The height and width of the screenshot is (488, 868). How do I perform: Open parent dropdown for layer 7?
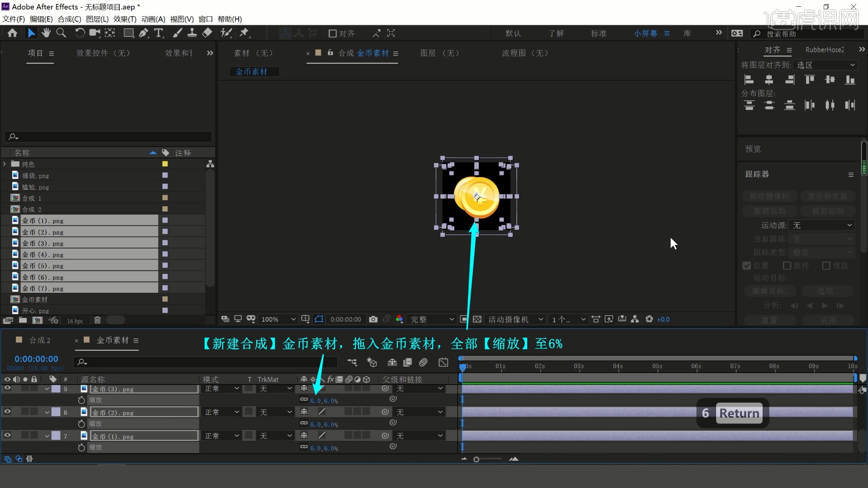[x=419, y=436]
